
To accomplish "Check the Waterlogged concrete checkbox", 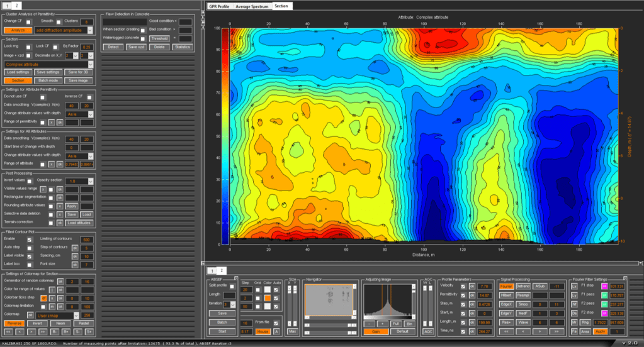I will pos(143,38).
